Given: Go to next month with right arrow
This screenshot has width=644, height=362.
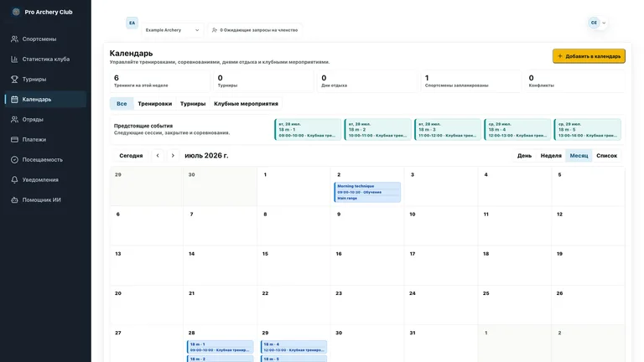Looking at the screenshot, I should coord(173,156).
